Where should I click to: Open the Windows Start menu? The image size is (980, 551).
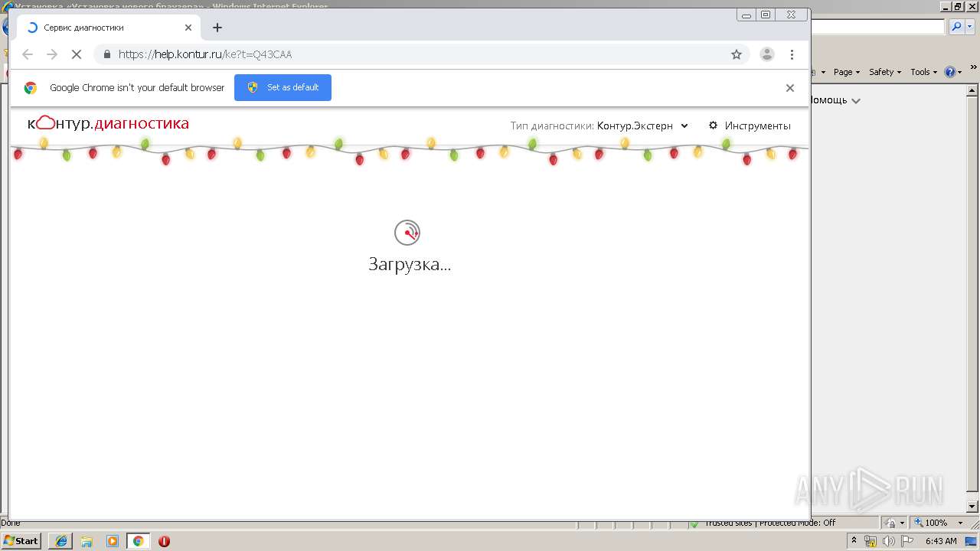pos(21,540)
